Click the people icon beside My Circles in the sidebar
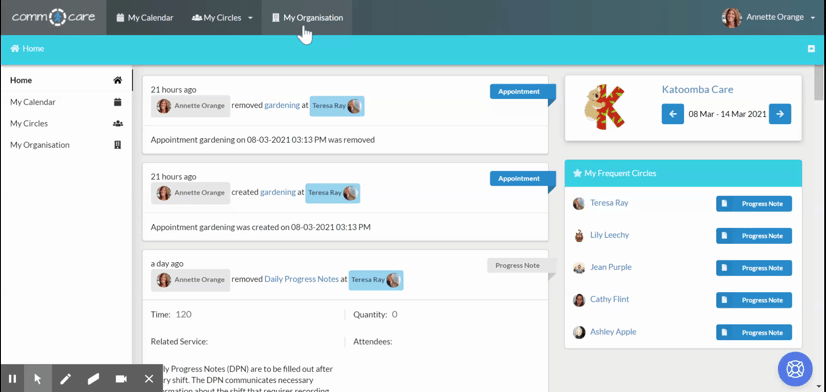The height and width of the screenshot is (392, 826). [117, 124]
